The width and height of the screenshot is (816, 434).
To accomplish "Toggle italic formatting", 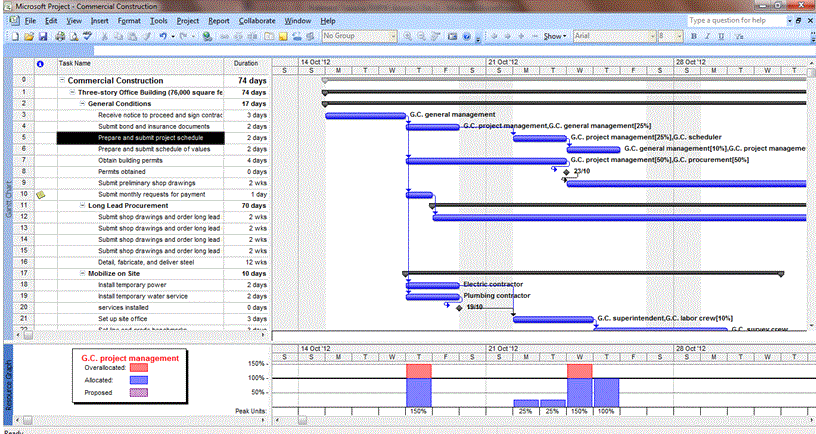I will (707, 36).
